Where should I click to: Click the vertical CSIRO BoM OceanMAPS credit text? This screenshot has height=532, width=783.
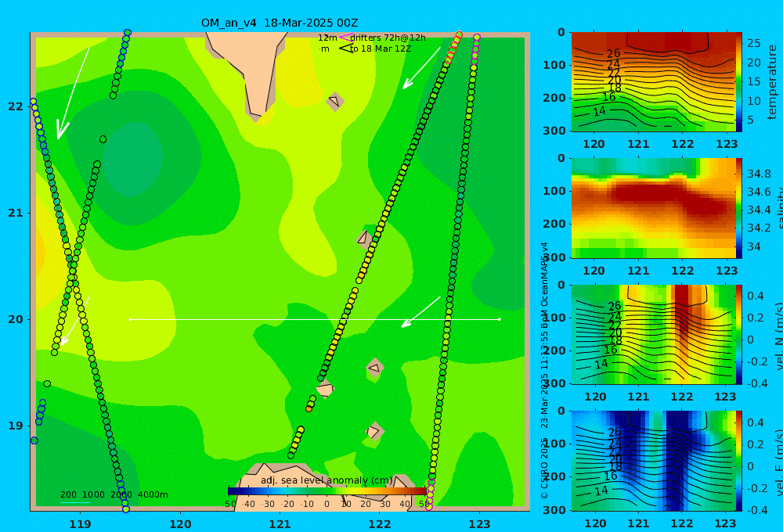544,370
